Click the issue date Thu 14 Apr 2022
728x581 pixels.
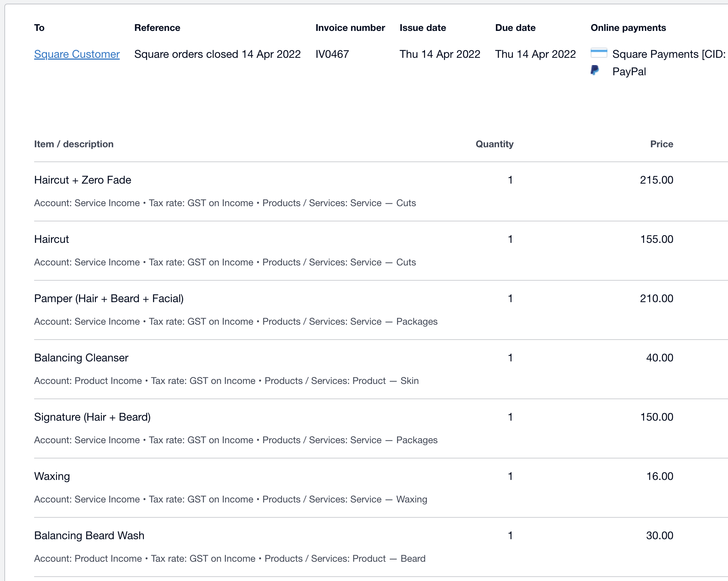pyautogui.click(x=440, y=54)
